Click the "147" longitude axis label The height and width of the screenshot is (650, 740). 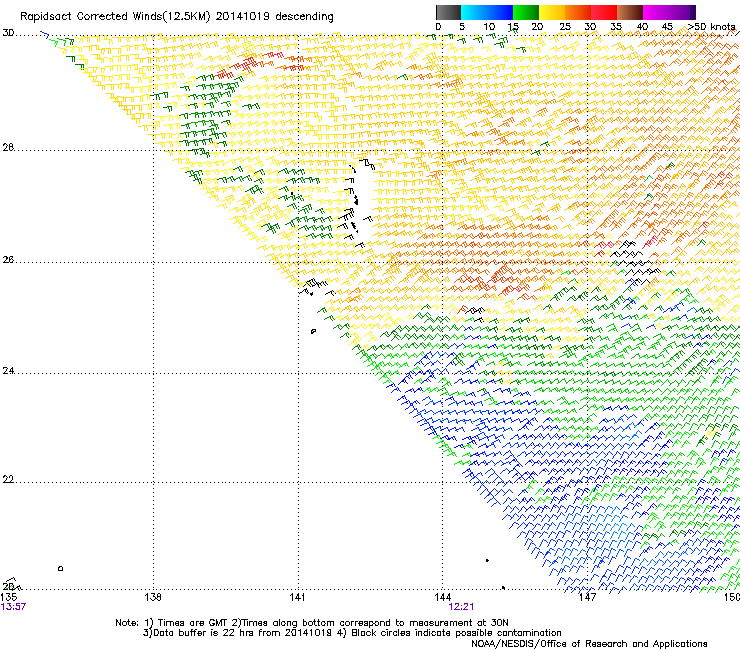coord(588,597)
